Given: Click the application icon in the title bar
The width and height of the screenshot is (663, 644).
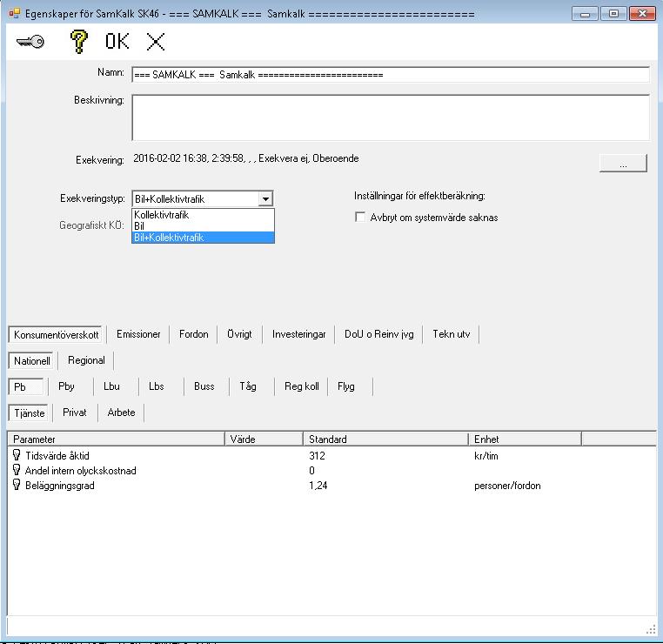Looking at the screenshot, I should coord(15,14).
